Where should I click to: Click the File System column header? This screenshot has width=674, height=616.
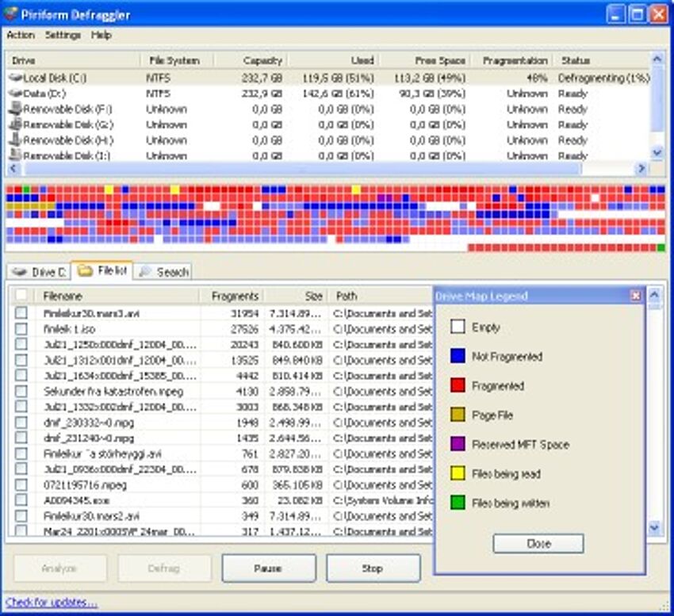177,60
